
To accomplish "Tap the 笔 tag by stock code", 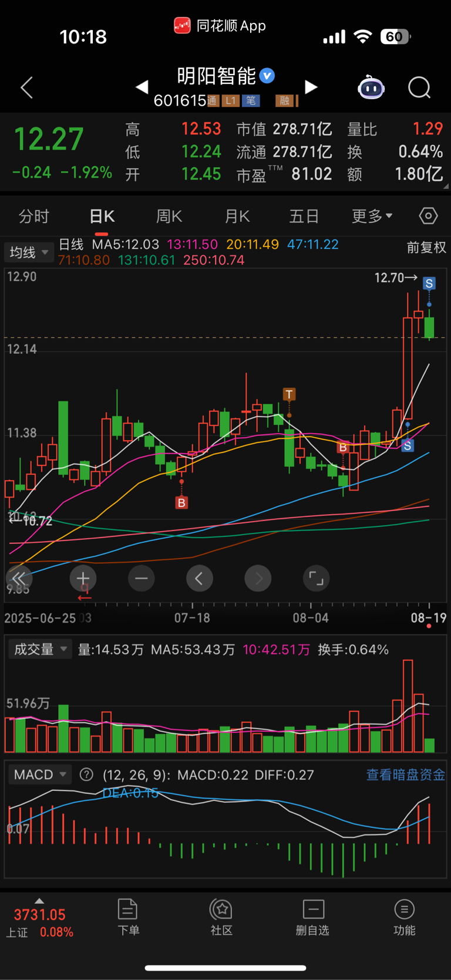I will coord(251,101).
